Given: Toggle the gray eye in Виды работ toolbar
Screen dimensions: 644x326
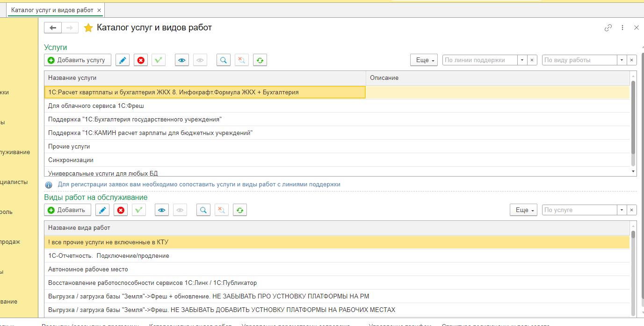Looking at the screenshot, I should click(x=180, y=210).
